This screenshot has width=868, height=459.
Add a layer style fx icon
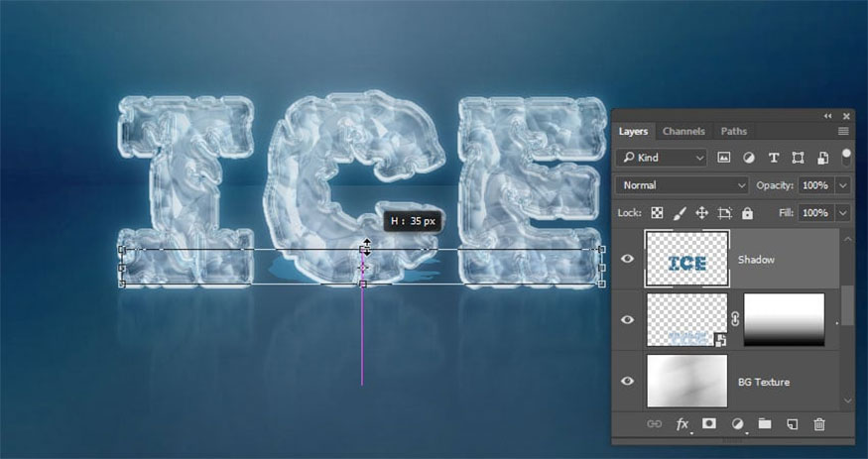coord(682,424)
